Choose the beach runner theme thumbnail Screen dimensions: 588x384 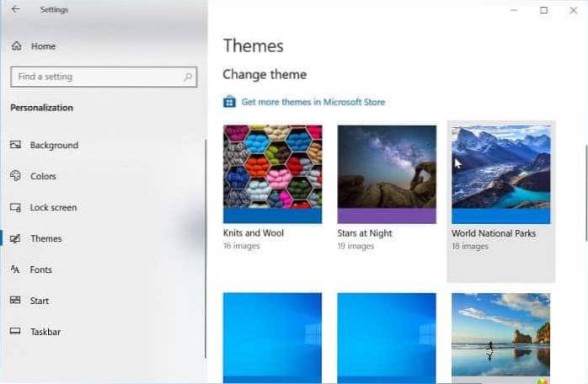[x=500, y=335]
